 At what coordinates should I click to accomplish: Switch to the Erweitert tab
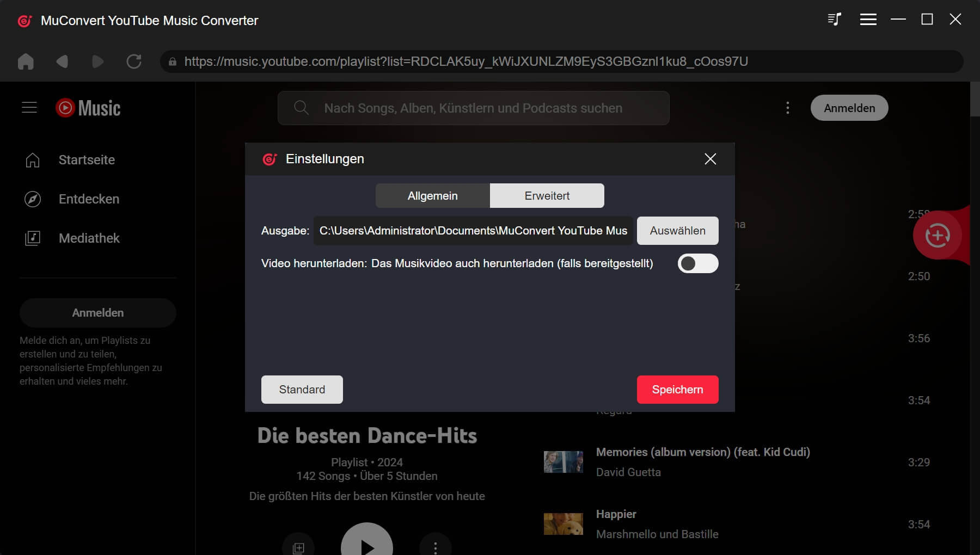(x=547, y=196)
